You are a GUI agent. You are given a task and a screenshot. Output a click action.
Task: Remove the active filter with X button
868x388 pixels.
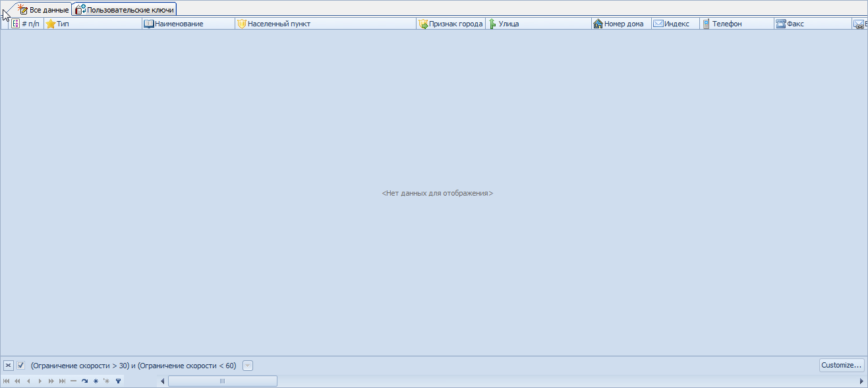coord(8,365)
